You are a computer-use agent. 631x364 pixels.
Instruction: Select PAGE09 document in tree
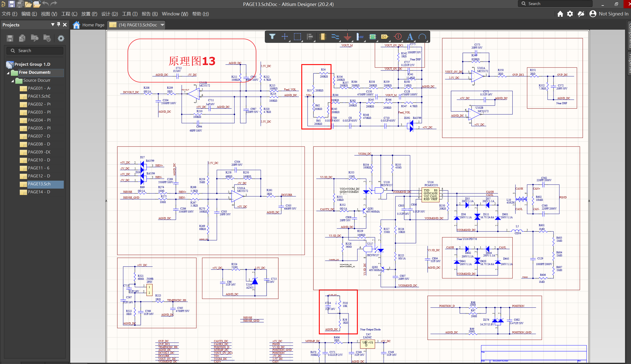tap(39, 152)
